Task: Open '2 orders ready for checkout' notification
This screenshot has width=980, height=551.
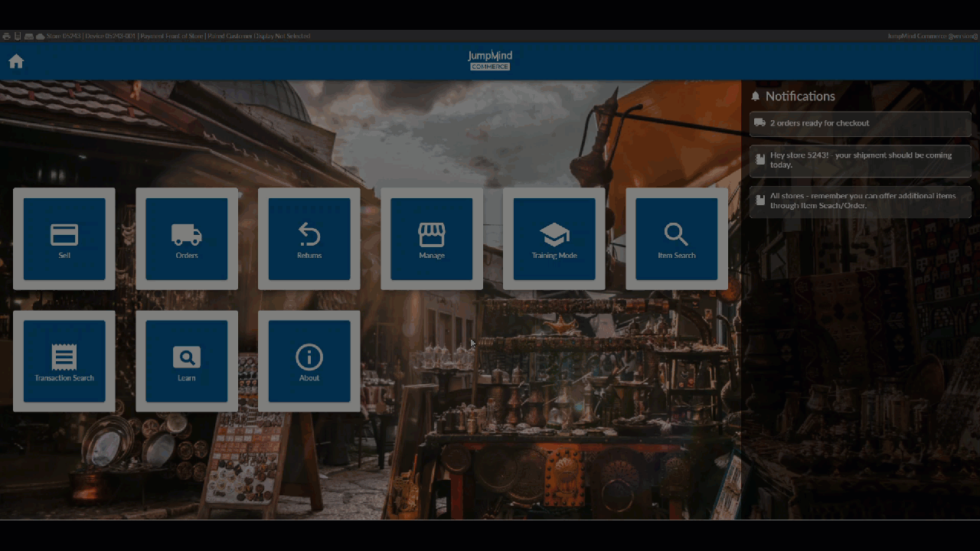Action: coord(860,123)
